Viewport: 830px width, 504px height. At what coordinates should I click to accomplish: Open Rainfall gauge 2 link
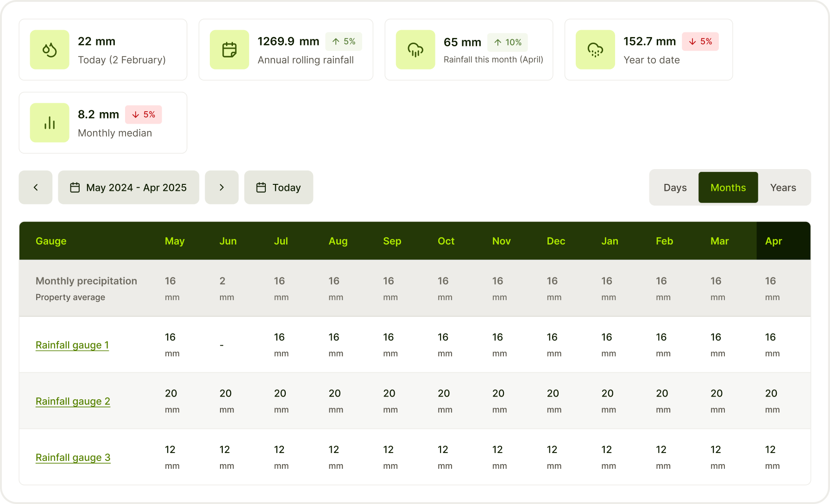pos(73,401)
